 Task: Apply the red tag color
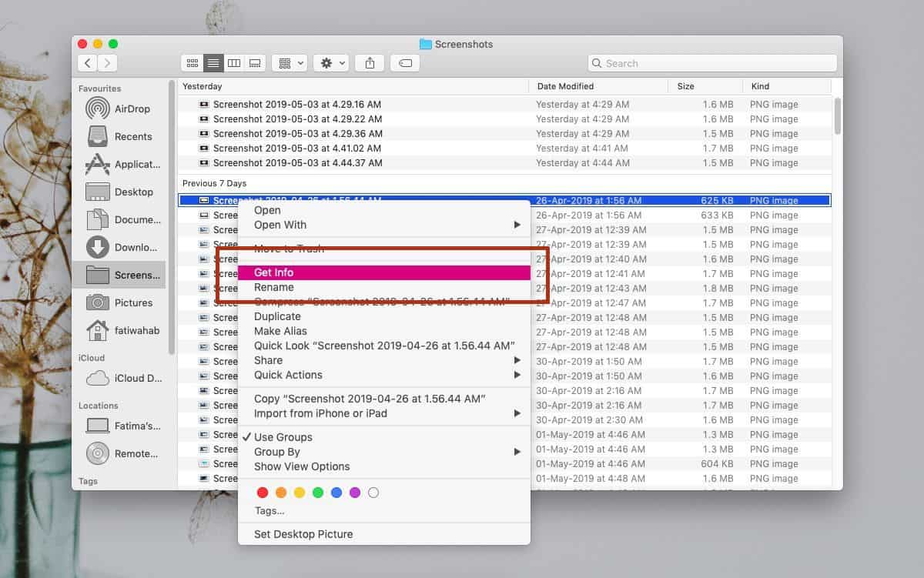[x=263, y=493]
